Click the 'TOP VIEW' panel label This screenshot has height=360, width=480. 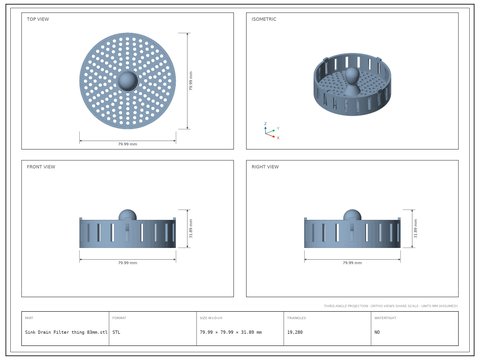coord(38,19)
